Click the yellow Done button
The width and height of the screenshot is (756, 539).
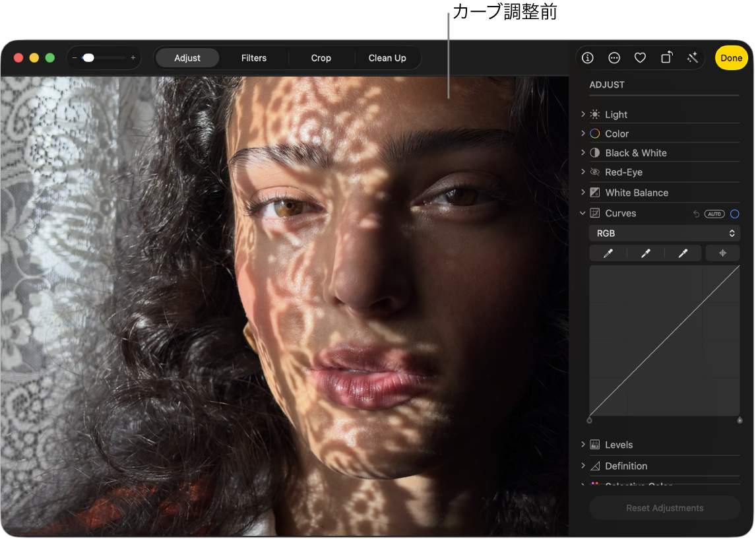(x=731, y=58)
